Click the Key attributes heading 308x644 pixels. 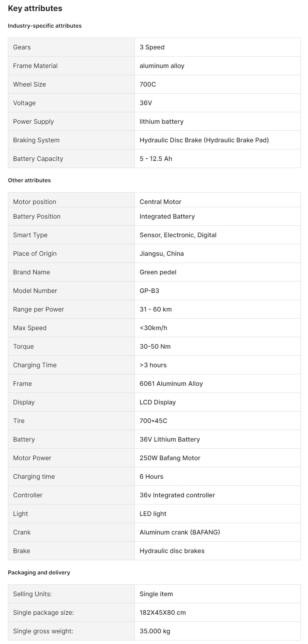(x=35, y=8)
